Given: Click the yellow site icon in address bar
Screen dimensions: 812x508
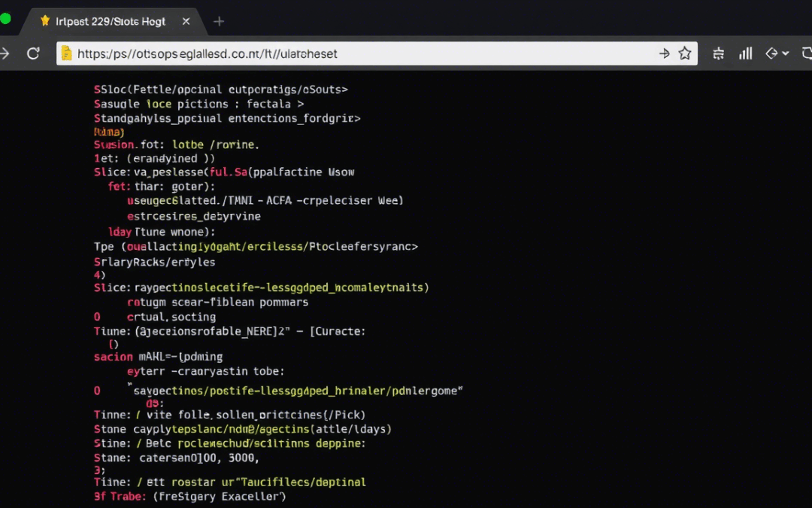Looking at the screenshot, I should click(66, 53).
